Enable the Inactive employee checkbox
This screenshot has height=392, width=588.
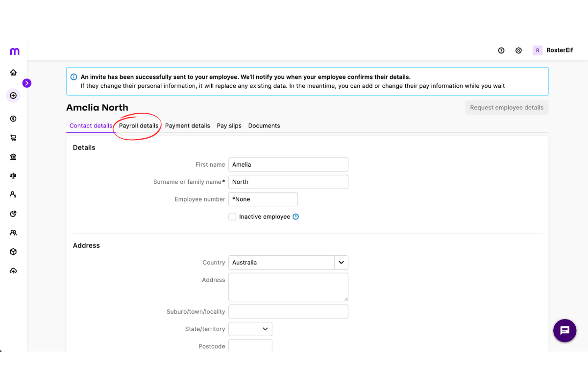pyautogui.click(x=232, y=216)
